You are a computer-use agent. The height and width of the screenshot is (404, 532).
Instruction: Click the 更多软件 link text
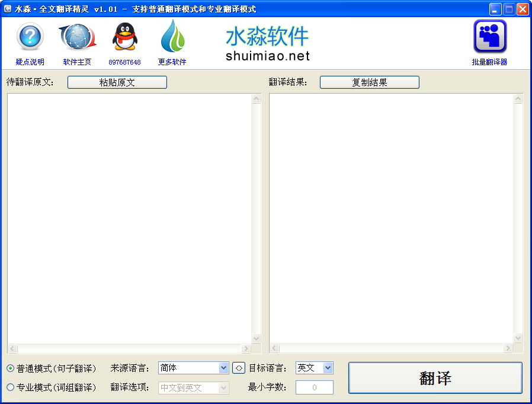coord(172,62)
